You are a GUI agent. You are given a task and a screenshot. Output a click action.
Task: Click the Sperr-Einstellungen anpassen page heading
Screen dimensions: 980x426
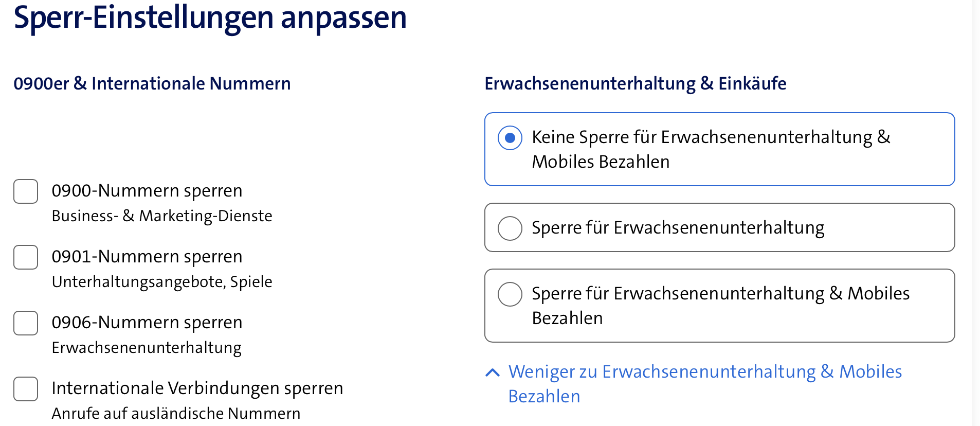tap(210, 17)
